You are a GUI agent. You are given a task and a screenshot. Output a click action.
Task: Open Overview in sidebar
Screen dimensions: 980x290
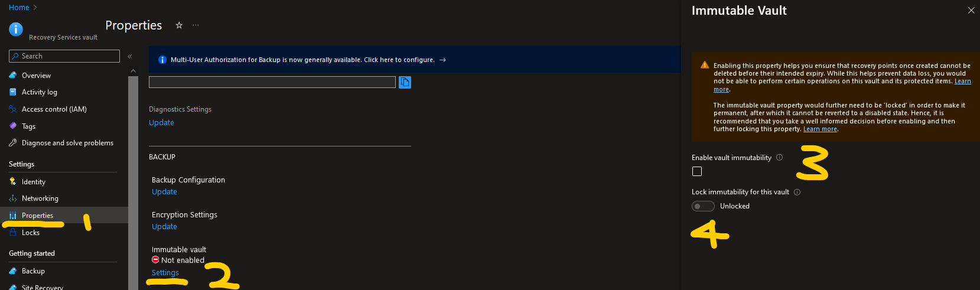click(x=36, y=76)
